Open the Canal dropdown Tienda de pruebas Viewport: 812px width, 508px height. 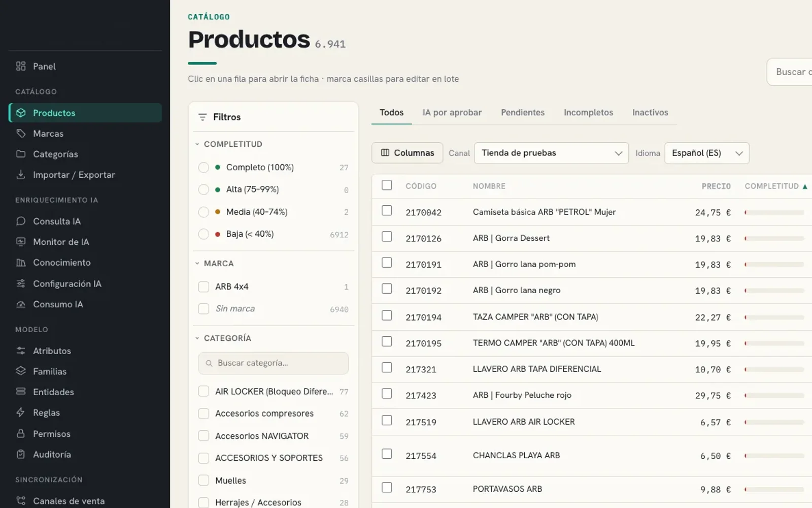(551, 153)
